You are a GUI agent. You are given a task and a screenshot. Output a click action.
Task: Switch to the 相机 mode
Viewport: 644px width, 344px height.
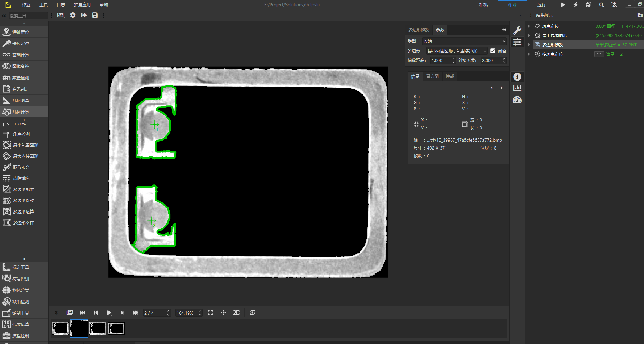coord(483,5)
